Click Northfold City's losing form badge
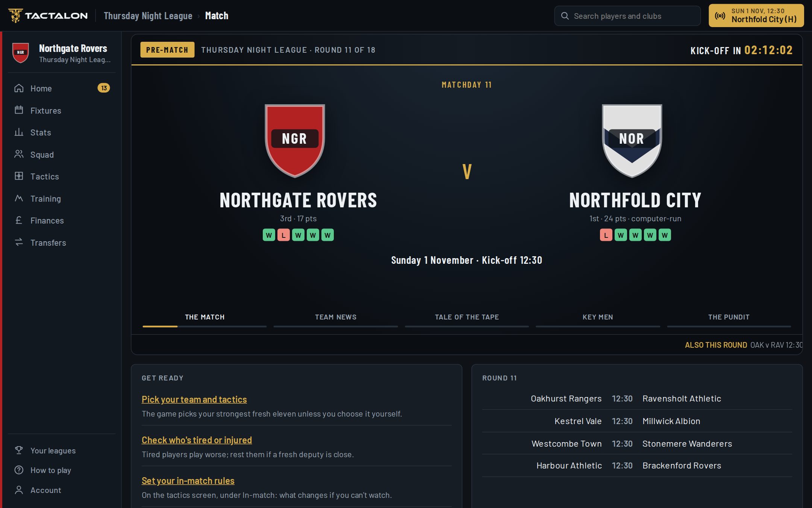The image size is (812, 508). click(606, 235)
